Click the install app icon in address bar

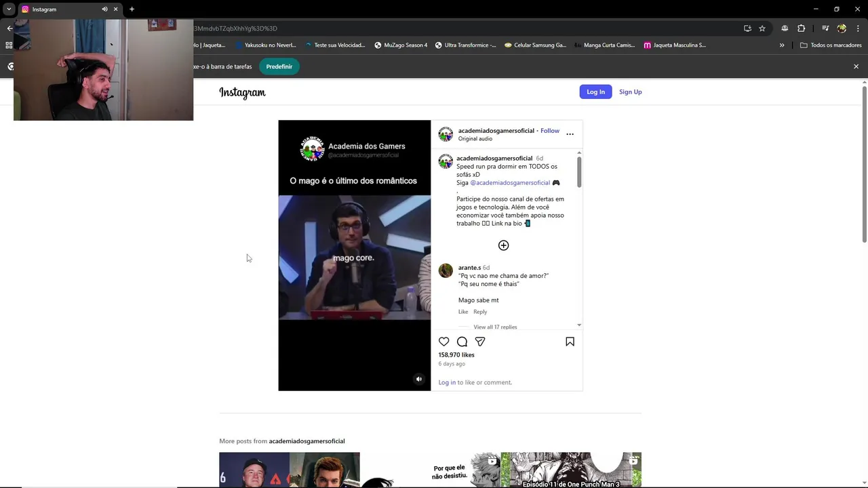(x=747, y=28)
